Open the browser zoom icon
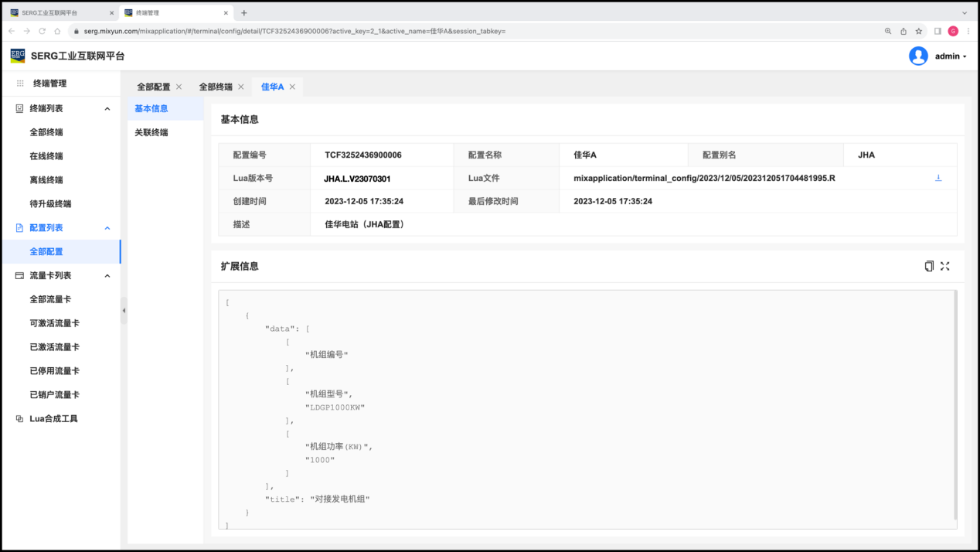 point(888,31)
